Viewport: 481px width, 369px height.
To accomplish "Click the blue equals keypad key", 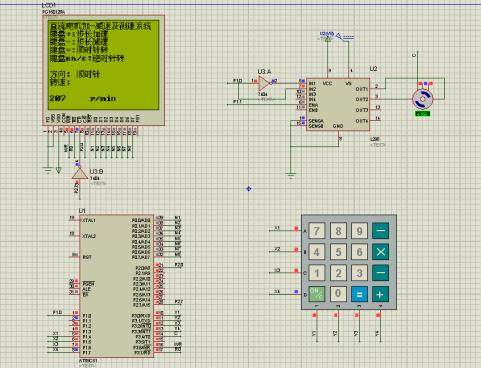I will [359, 294].
